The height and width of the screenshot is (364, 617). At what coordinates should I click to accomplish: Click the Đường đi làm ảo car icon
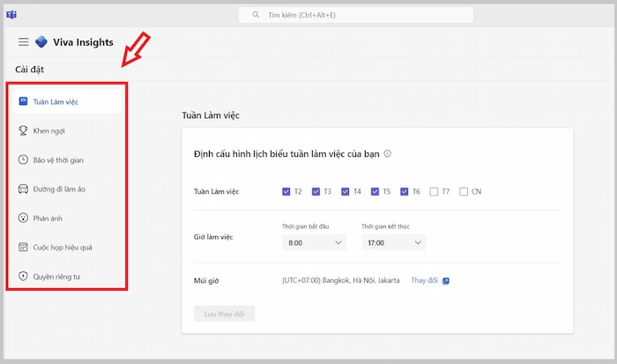[23, 189]
